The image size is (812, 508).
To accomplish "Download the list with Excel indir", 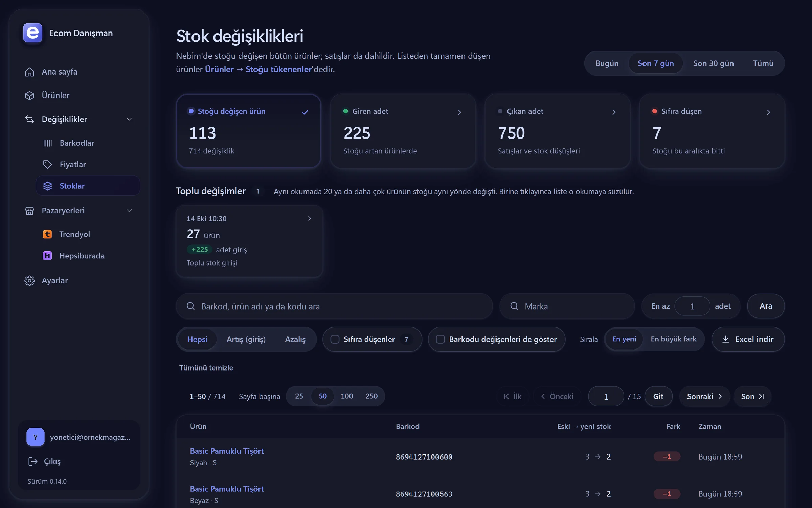I will pyautogui.click(x=748, y=339).
